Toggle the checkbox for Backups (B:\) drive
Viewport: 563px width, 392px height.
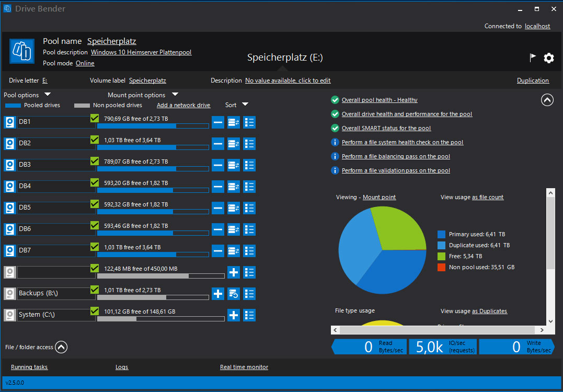pos(95,290)
